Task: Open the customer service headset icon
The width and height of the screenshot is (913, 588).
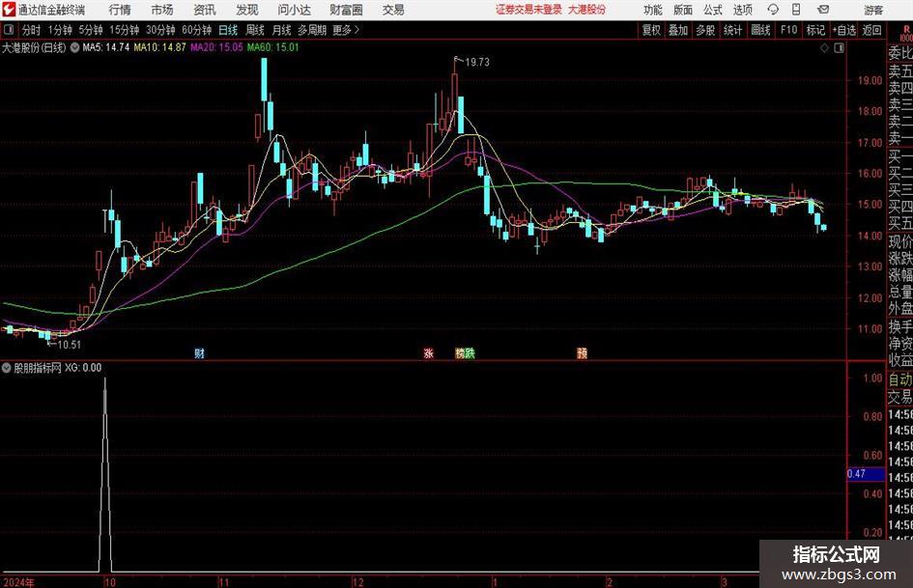Action: 773,10
